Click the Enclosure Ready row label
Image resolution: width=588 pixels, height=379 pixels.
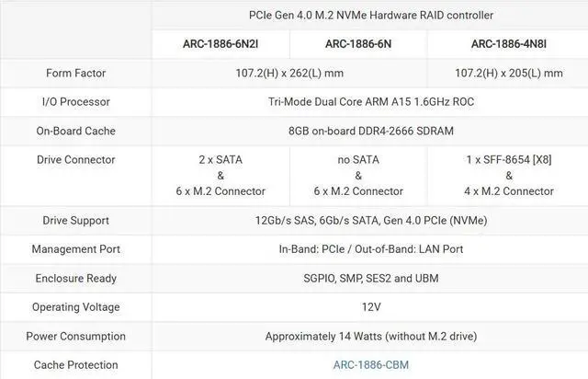75,278
